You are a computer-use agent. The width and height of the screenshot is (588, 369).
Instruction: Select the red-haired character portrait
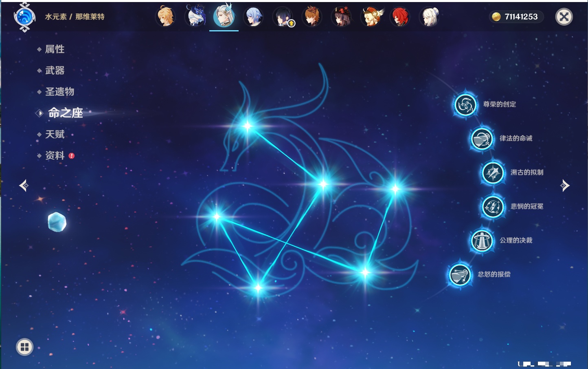(x=400, y=17)
